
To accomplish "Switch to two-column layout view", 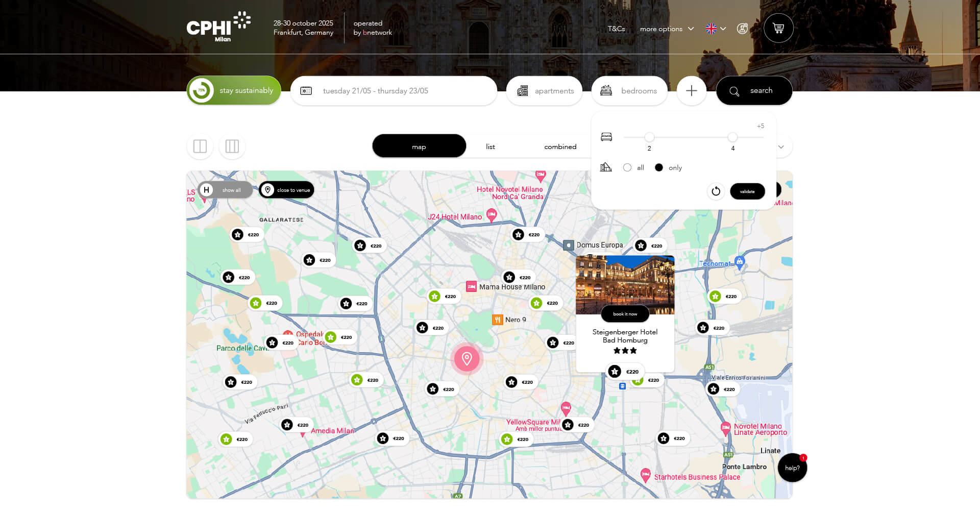I will pos(200,146).
